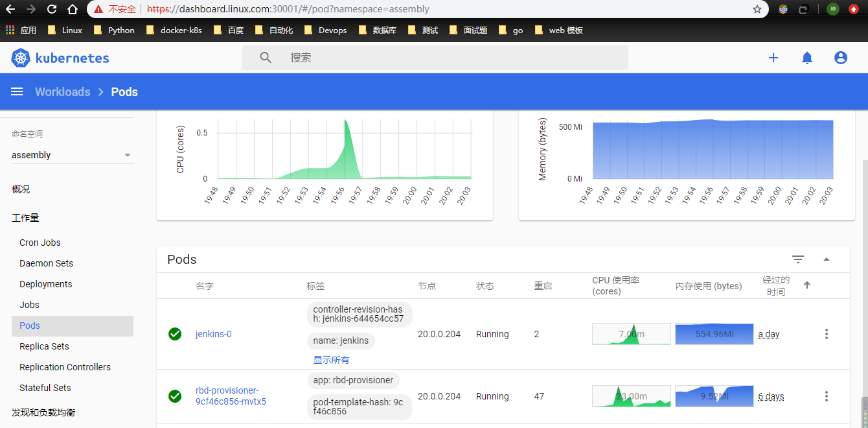The height and width of the screenshot is (428, 868).
Task: Open the notifications bell
Action: [806, 58]
